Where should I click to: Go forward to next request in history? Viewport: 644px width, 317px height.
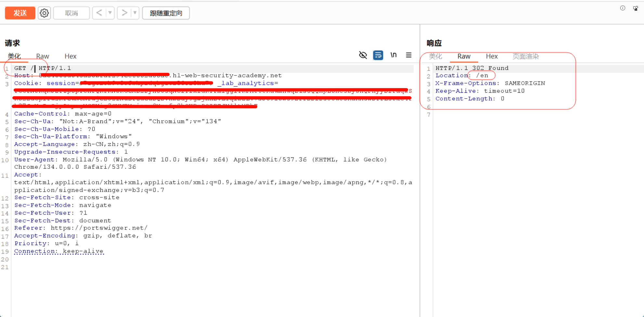click(x=124, y=13)
